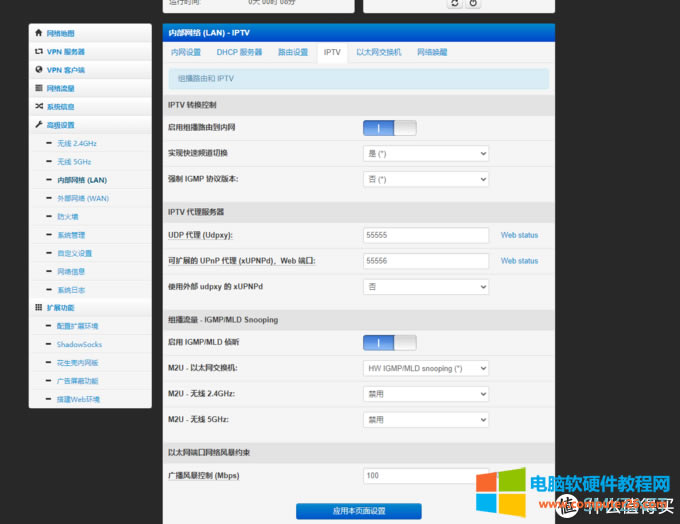The image size is (680, 524).
Task: Click the refresh icon button at top
Action: pyautogui.click(x=455, y=4)
